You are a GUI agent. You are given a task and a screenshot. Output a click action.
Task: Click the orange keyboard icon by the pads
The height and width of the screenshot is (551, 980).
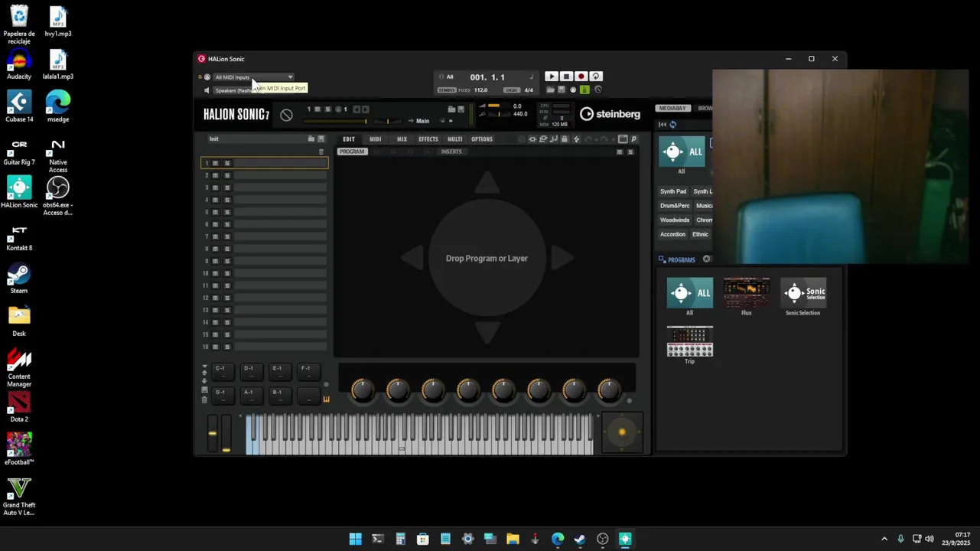(326, 399)
